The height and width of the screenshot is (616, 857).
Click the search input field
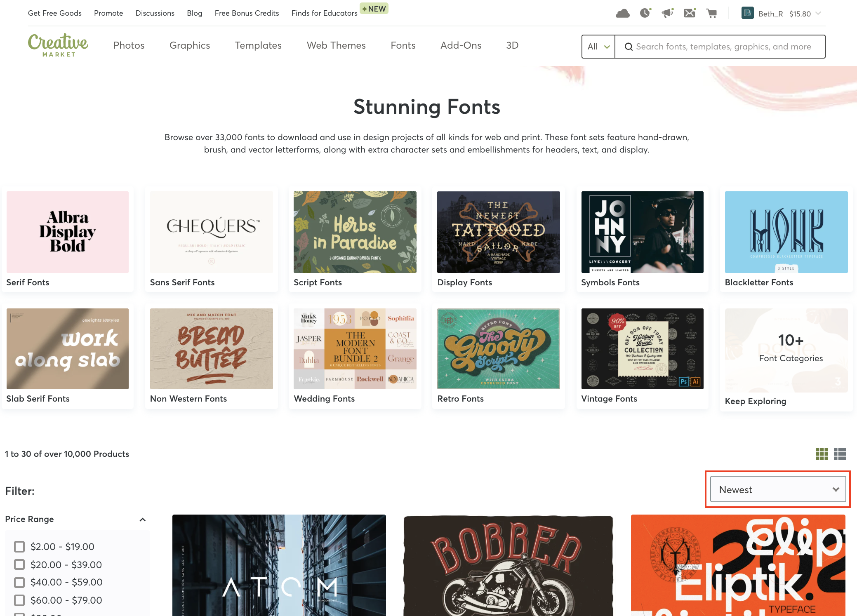point(720,47)
